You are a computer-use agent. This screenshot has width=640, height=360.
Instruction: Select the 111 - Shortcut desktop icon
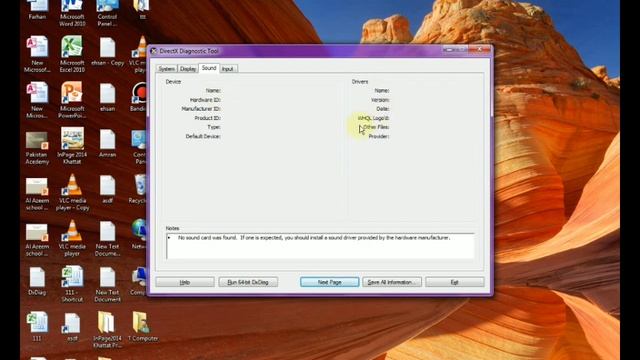click(72, 284)
